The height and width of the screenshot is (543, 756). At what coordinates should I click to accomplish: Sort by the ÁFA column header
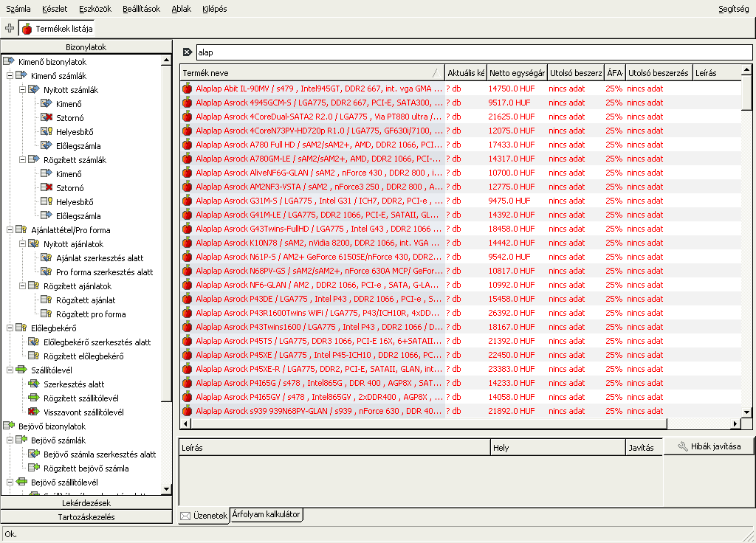pyautogui.click(x=615, y=73)
